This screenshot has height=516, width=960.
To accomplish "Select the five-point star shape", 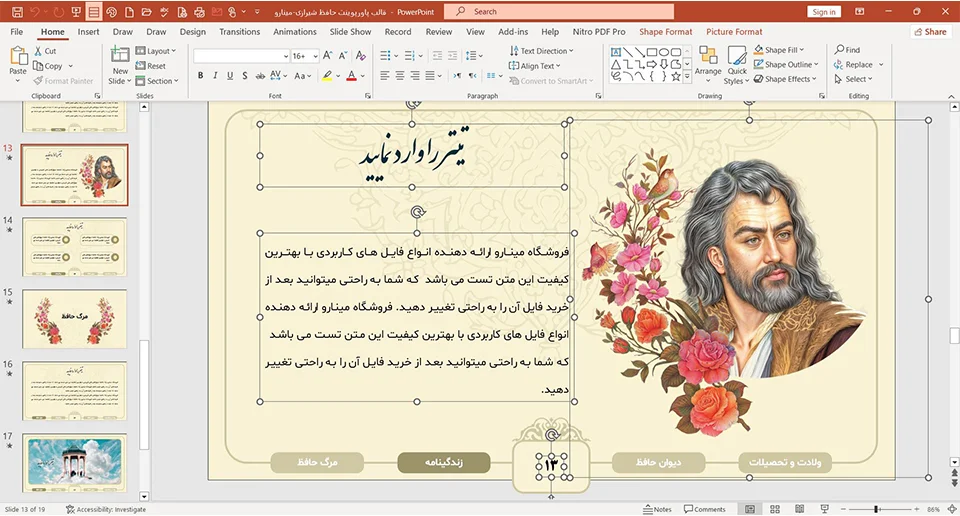I will click(676, 77).
